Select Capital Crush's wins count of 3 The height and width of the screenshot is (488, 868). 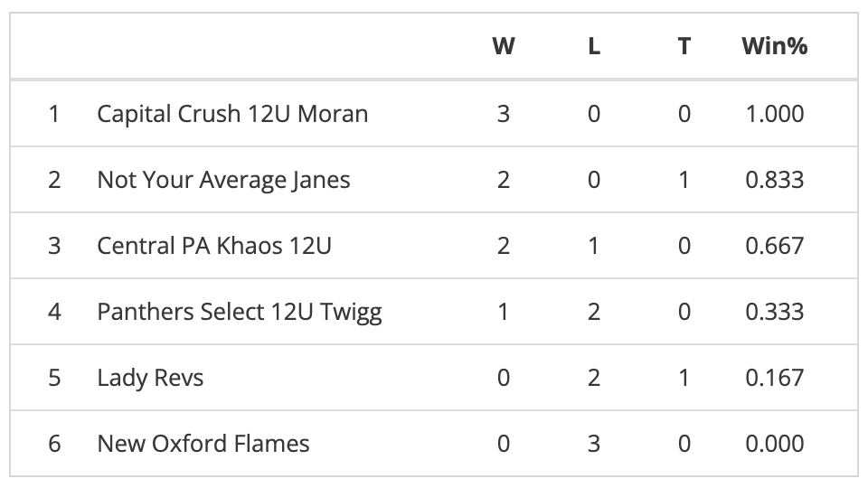click(503, 114)
